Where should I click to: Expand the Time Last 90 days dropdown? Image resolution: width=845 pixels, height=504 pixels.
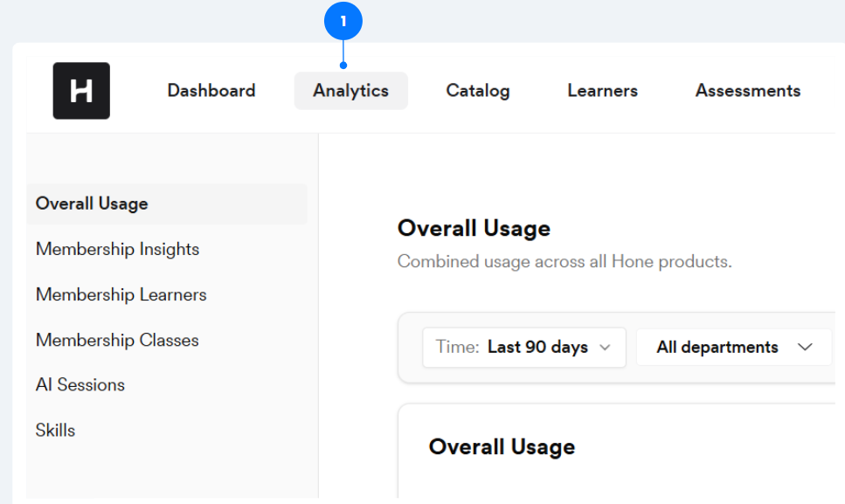[524, 348]
